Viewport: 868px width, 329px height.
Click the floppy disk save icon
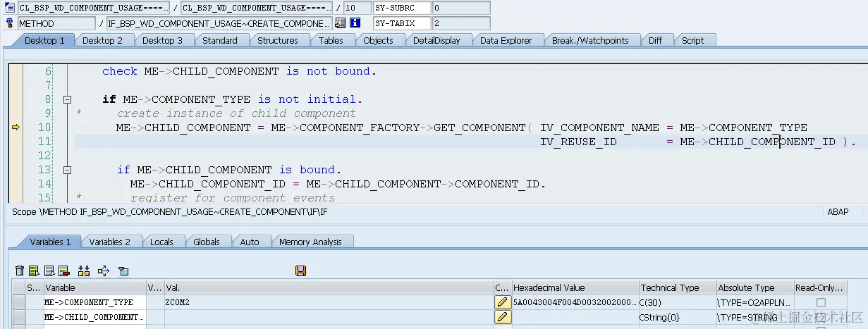(x=300, y=271)
